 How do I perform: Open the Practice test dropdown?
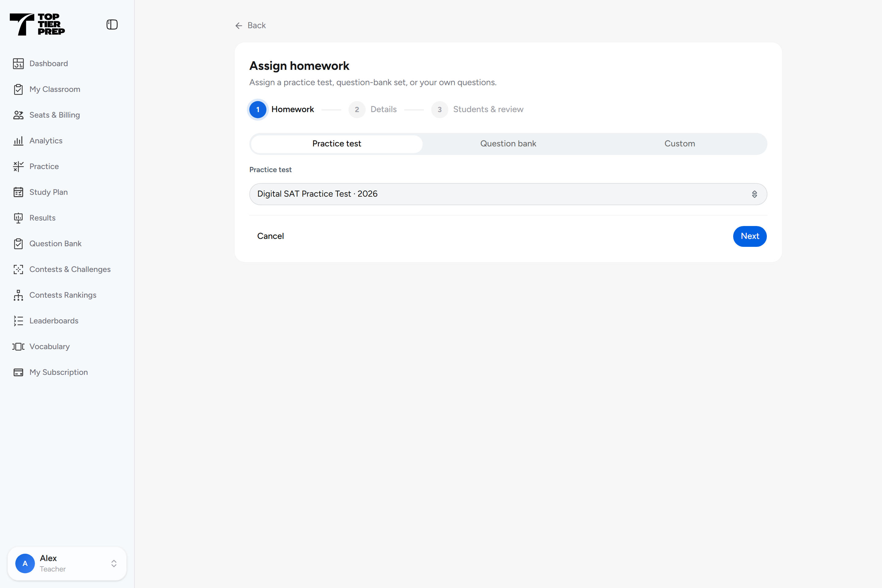tap(508, 194)
